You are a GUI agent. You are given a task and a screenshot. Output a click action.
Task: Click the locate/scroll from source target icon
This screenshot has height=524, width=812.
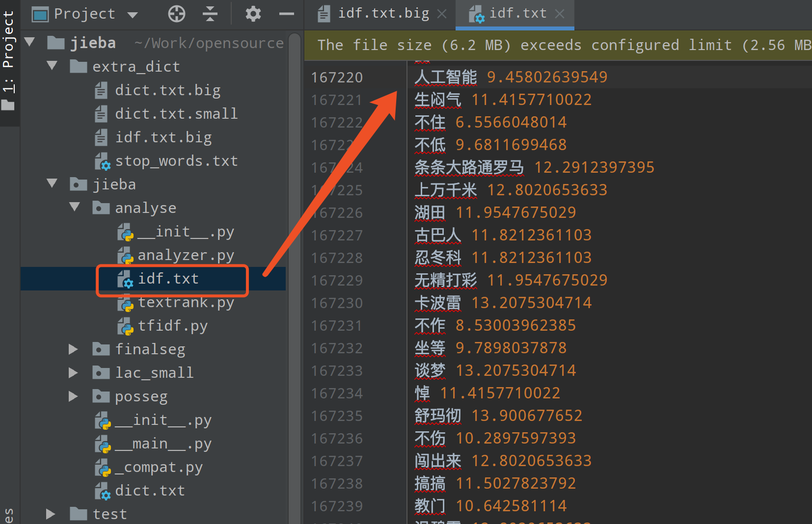[176, 14]
